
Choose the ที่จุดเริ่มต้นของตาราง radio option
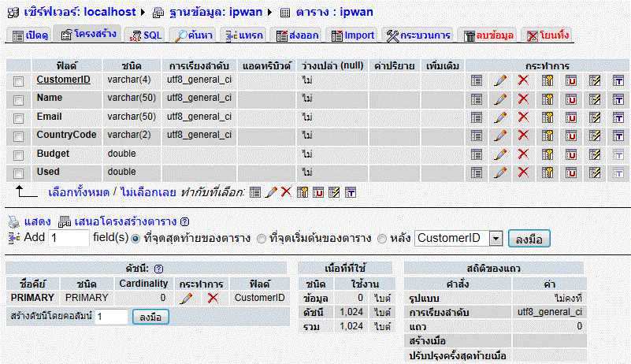(x=262, y=238)
